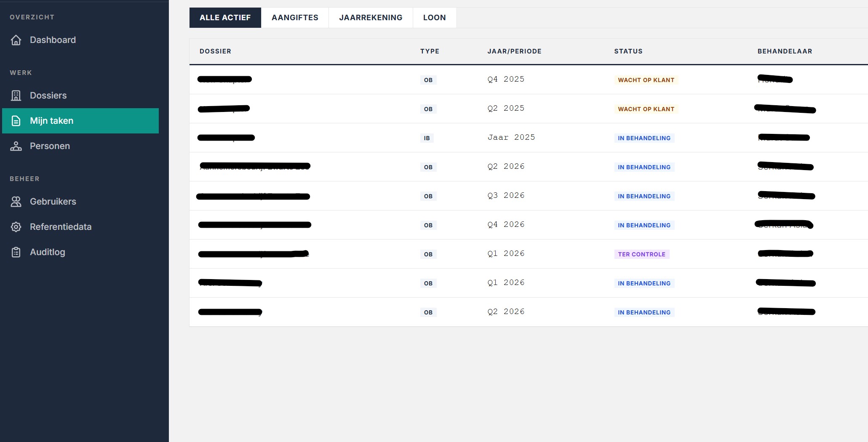Image resolution: width=868 pixels, height=442 pixels.
Task: Switch to the Loon tab
Action: tap(435, 18)
